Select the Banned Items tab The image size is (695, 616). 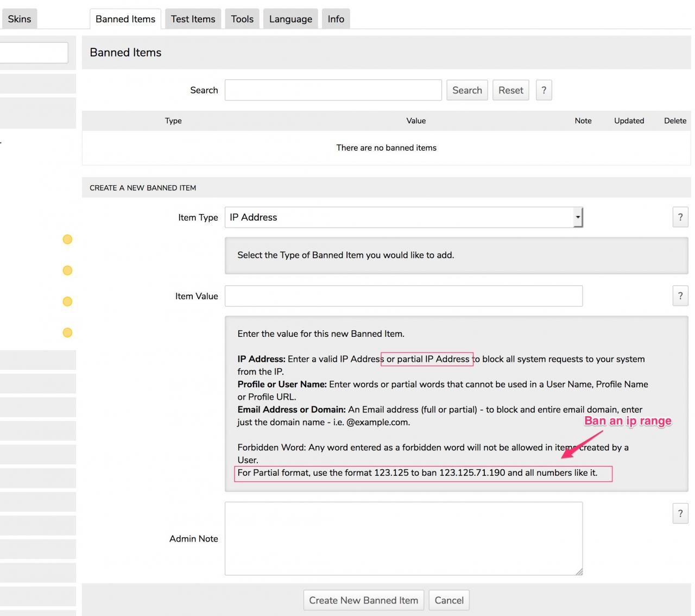125,19
